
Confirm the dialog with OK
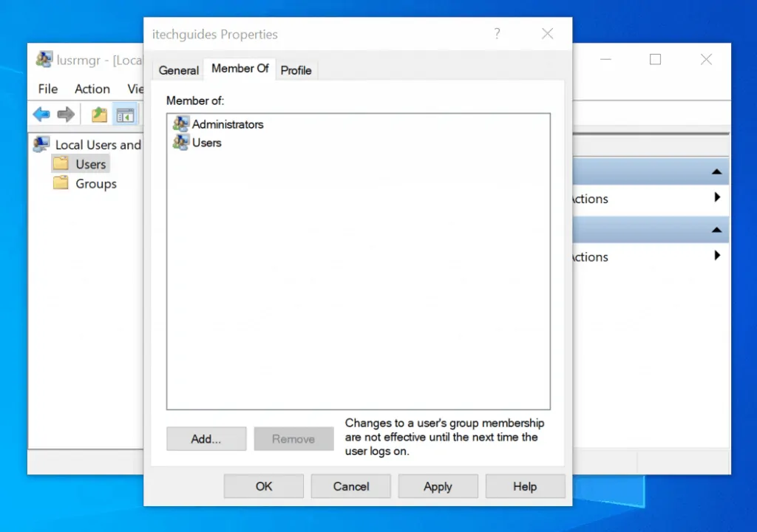click(264, 486)
